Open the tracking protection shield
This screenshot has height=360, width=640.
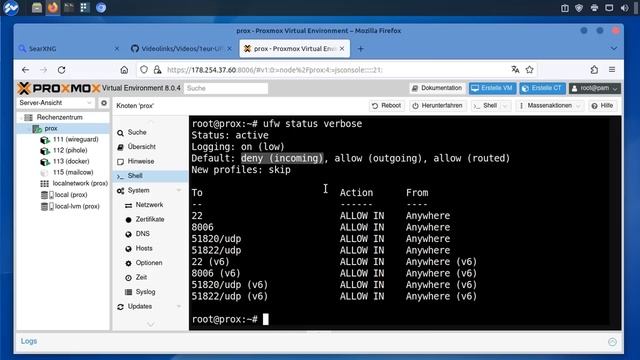click(144, 70)
